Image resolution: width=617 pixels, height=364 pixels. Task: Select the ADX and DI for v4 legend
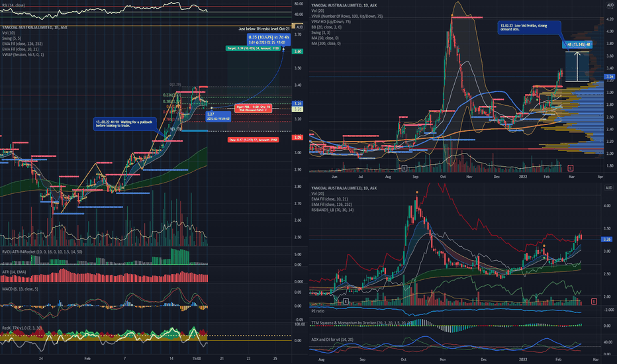tap(332, 340)
